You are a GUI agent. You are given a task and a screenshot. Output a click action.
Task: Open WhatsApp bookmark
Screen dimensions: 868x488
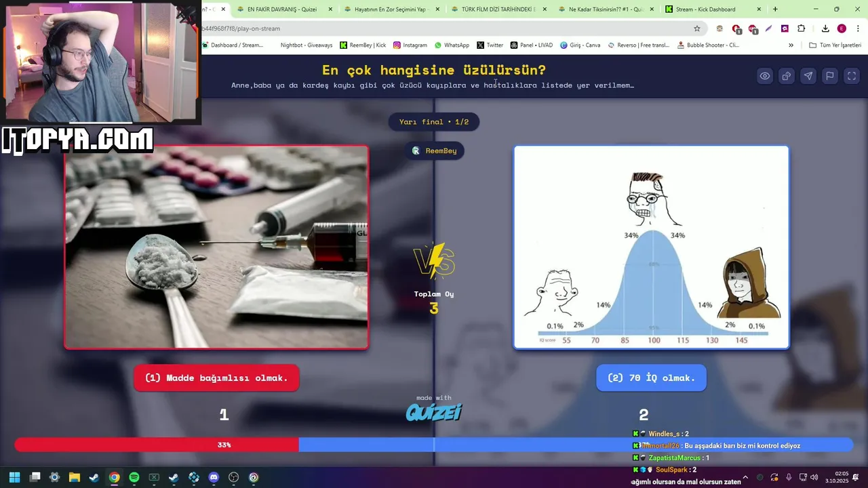452,45
